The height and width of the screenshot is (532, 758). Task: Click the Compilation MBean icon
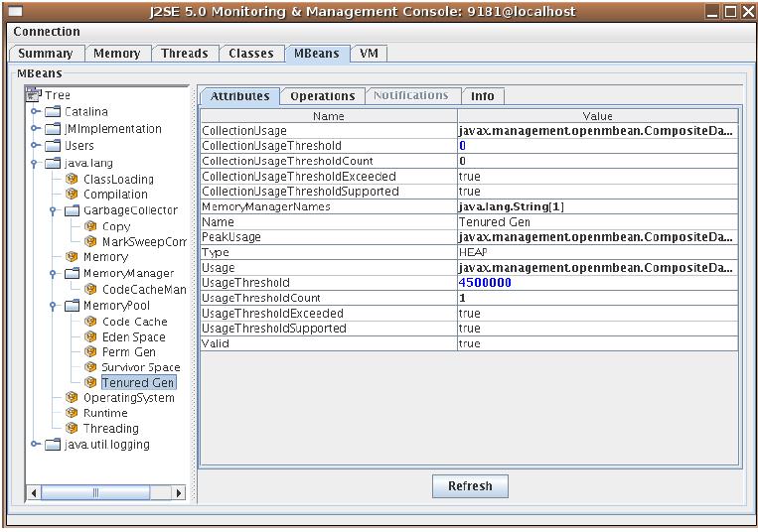click(72, 195)
